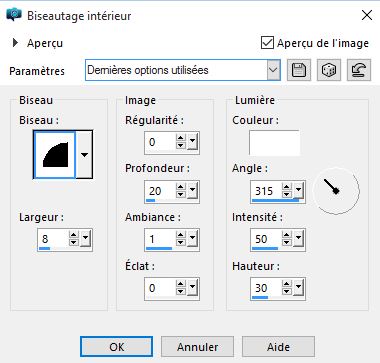The height and width of the screenshot is (363, 380).
Task: Decrease the Profondeur value with down arrow
Action: (x=181, y=195)
